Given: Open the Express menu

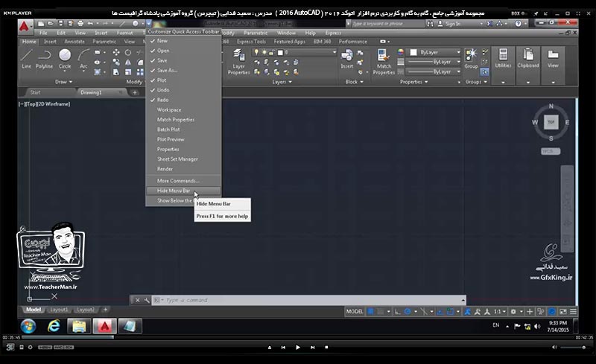Looking at the screenshot, I should [x=333, y=33].
